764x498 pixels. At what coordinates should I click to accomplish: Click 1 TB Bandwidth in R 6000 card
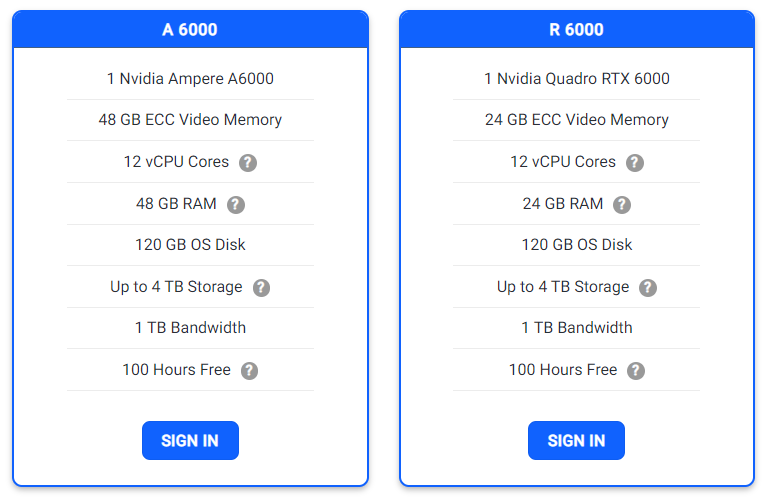tap(577, 328)
